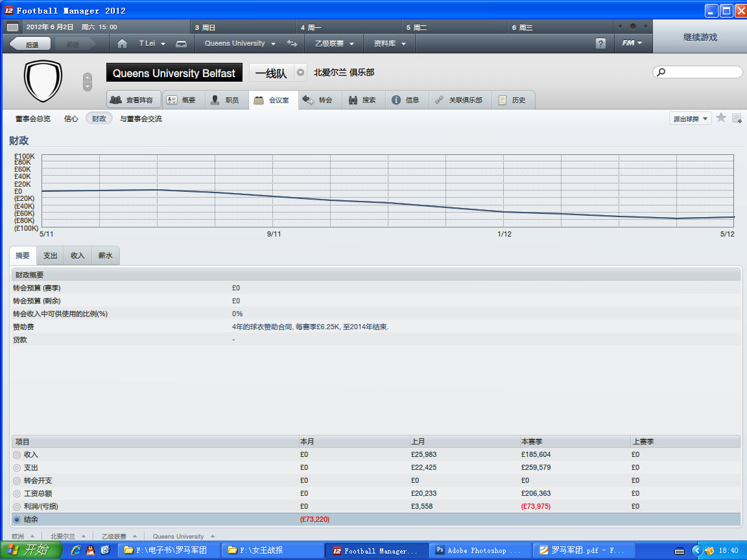Click the club up/down stepper arrows
Image resolution: width=747 pixels, height=560 pixels.
click(88, 82)
